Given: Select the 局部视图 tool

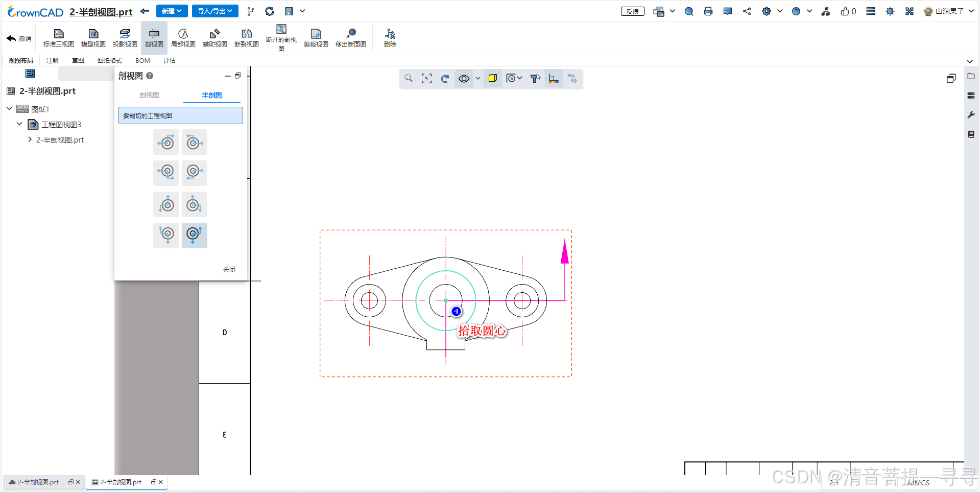Looking at the screenshot, I should [x=183, y=38].
